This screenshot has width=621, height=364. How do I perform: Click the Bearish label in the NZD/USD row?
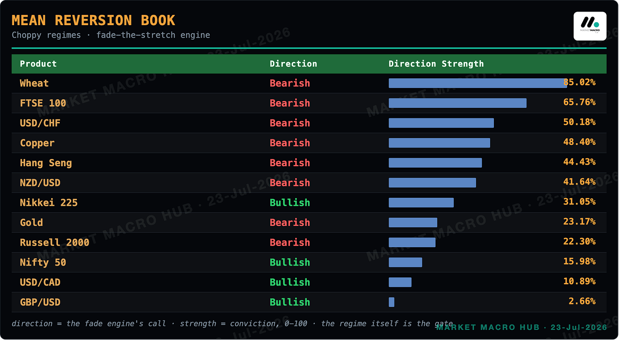[290, 183]
